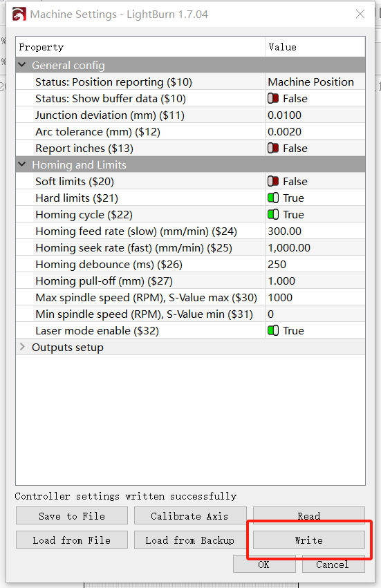Select Homing feed rate value 300.00
The width and height of the screenshot is (381, 588).
(284, 231)
